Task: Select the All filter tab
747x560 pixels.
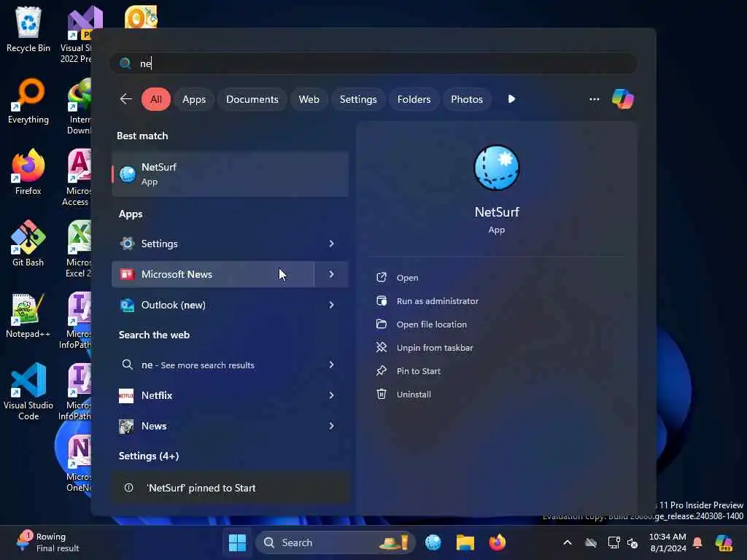Action: [x=156, y=99]
